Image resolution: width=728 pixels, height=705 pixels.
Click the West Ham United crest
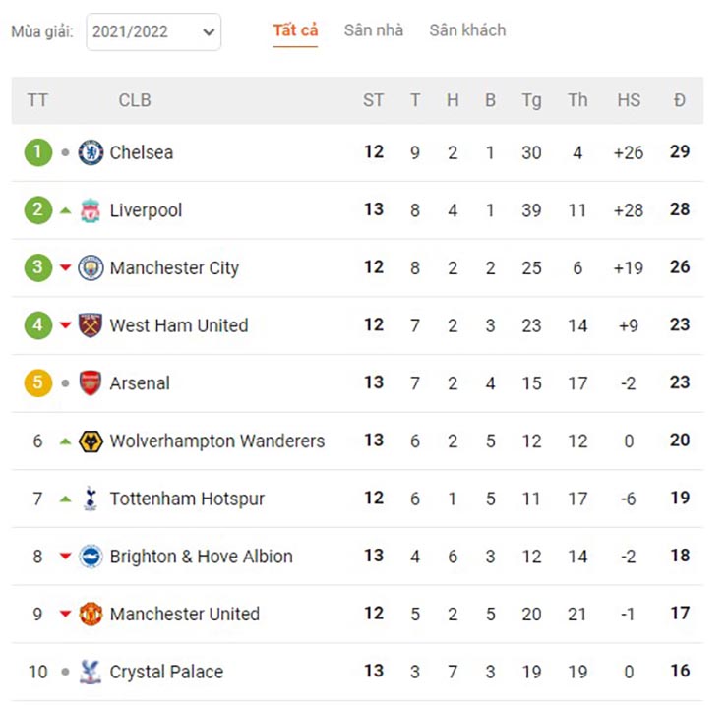coord(91,325)
